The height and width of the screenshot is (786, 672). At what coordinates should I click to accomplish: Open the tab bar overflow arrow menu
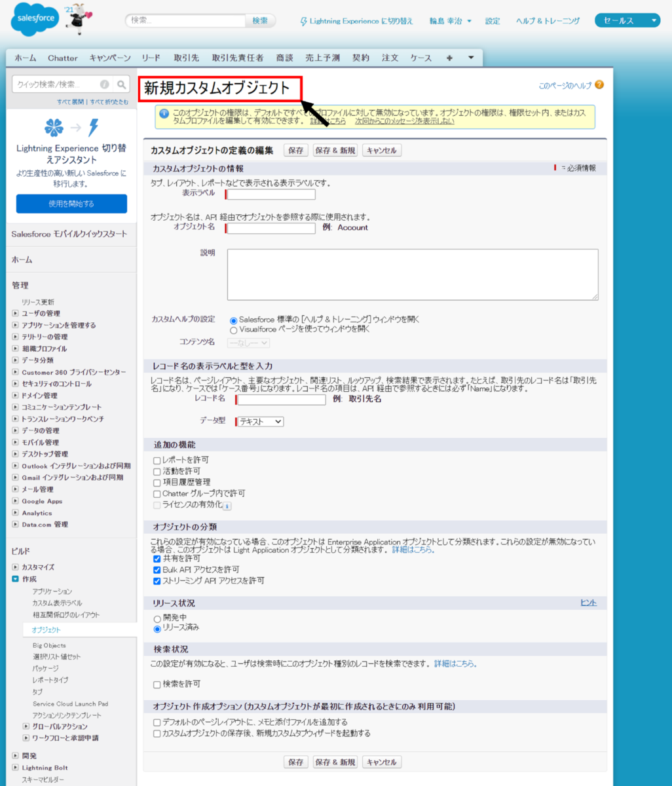(x=471, y=58)
